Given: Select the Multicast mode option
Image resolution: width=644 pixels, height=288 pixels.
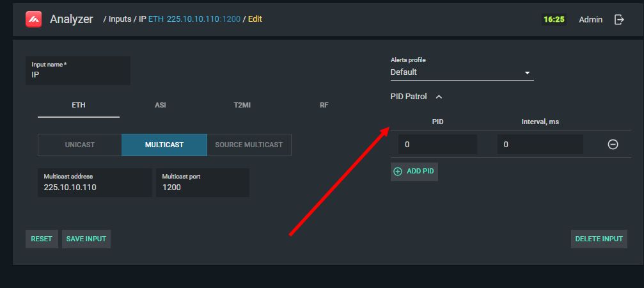Looking at the screenshot, I should [164, 145].
